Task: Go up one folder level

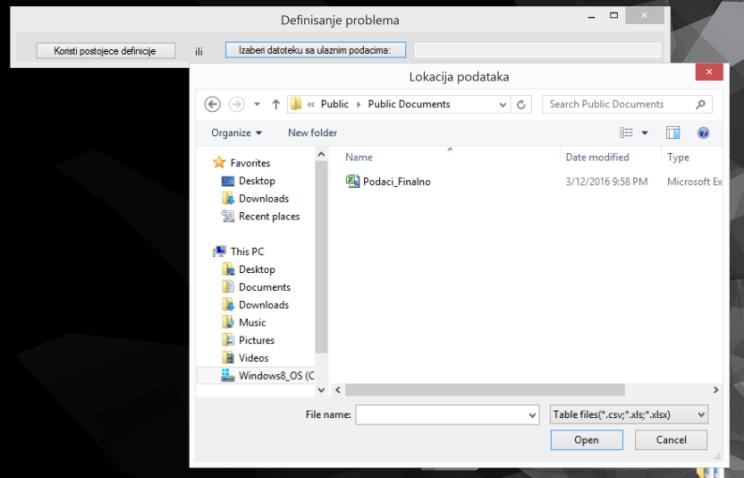Action: point(276,104)
